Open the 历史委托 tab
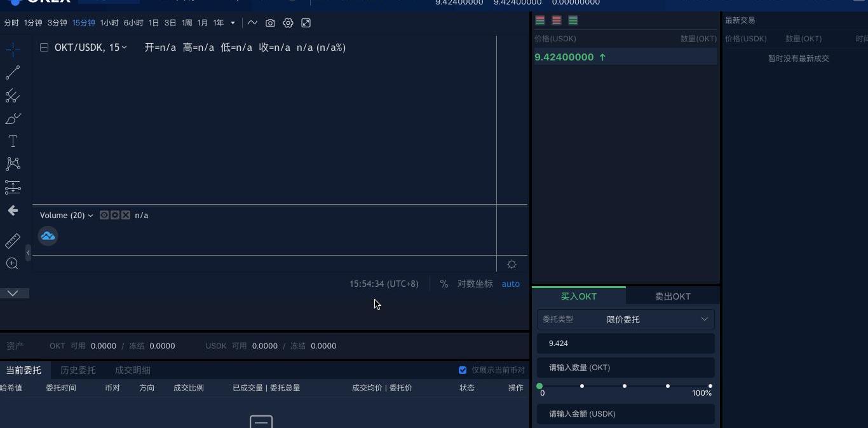 tap(78, 370)
